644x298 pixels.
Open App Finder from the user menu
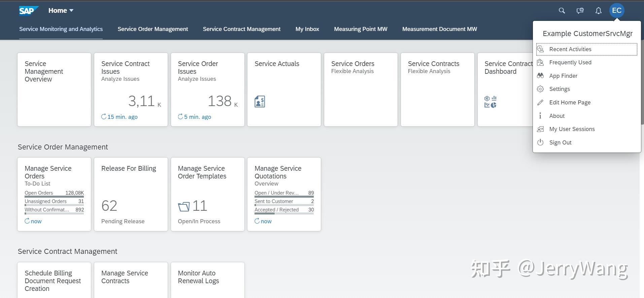click(563, 76)
